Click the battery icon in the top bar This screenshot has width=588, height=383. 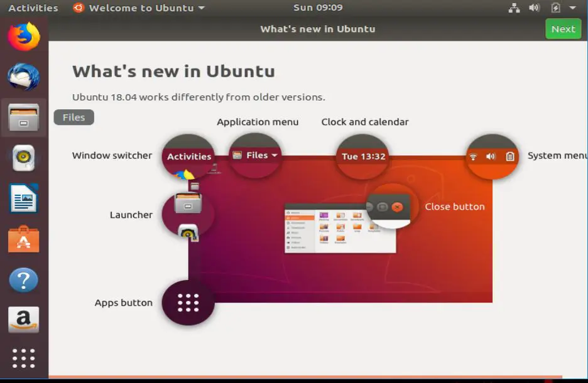554,8
